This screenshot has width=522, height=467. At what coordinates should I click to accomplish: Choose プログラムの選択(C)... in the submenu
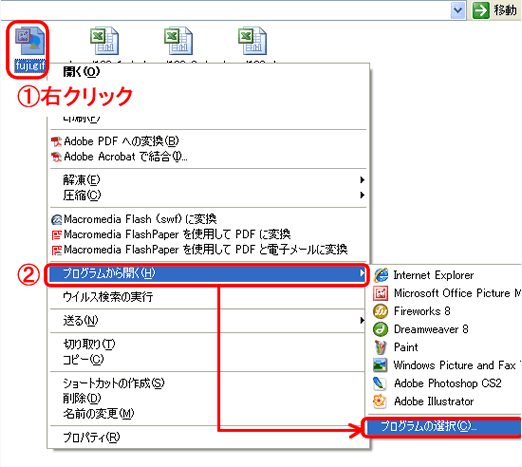[x=443, y=426]
